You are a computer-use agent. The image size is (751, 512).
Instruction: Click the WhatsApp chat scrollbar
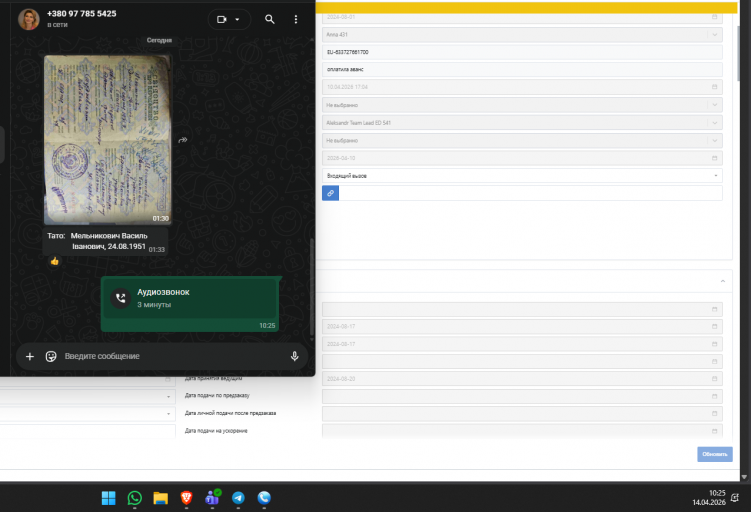(x=312, y=287)
